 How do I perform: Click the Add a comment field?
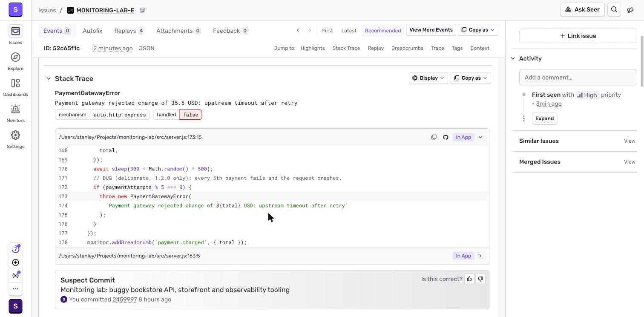click(x=578, y=78)
